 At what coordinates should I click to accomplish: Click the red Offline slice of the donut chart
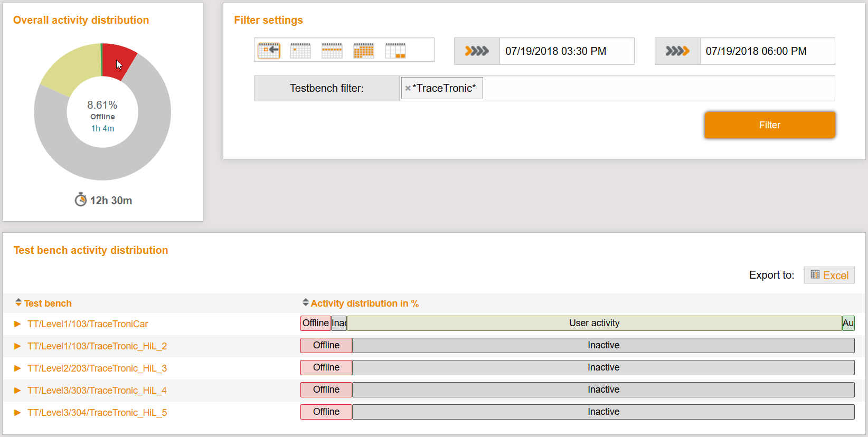coord(118,59)
